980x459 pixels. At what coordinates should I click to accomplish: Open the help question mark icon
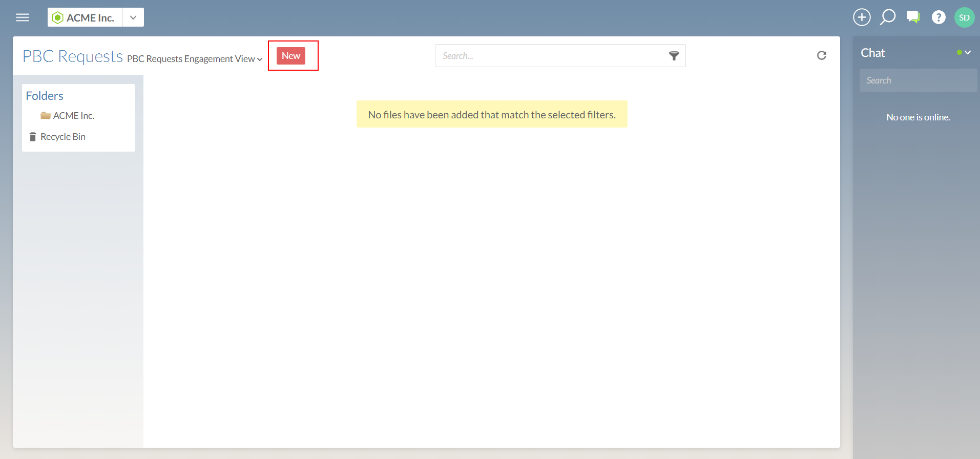(x=939, y=17)
